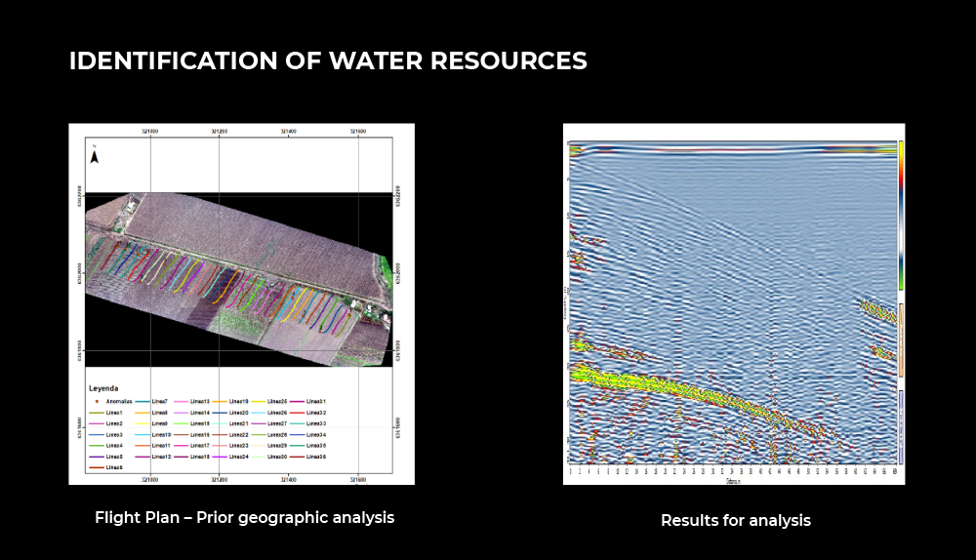
Task: Click the north arrow on the map
Action: coord(95,156)
